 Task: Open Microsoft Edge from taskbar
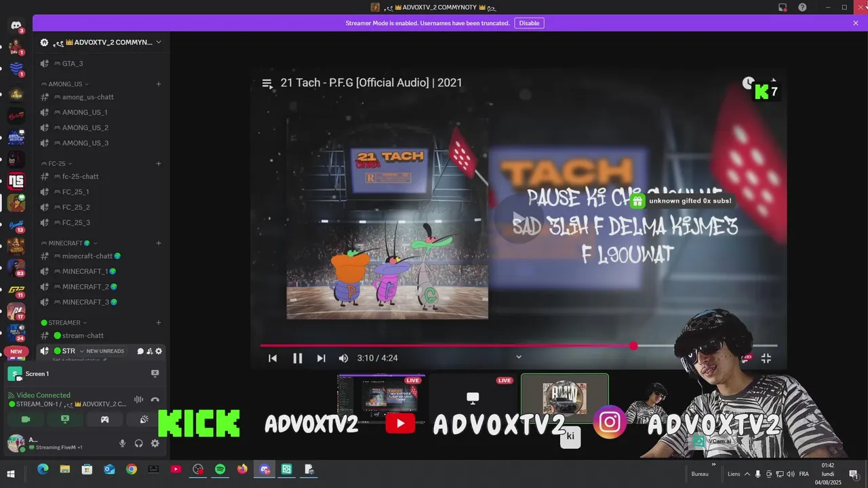pyautogui.click(x=43, y=469)
